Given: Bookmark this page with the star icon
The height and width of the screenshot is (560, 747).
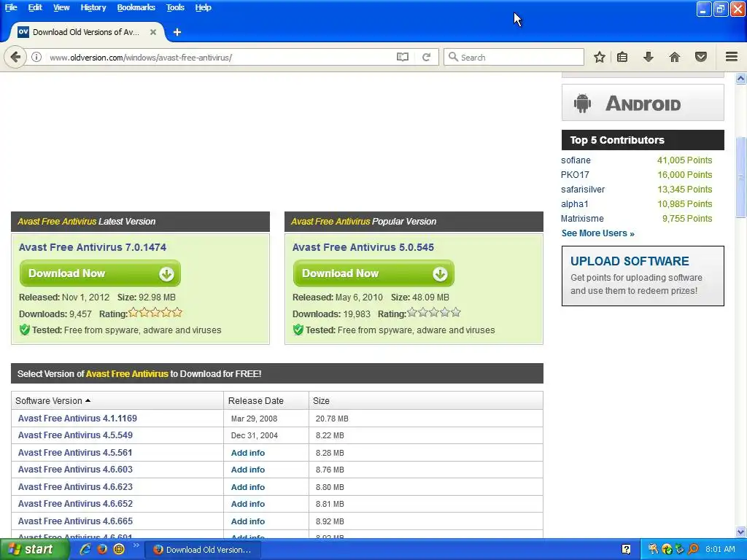Looking at the screenshot, I should click(x=600, y=57).
